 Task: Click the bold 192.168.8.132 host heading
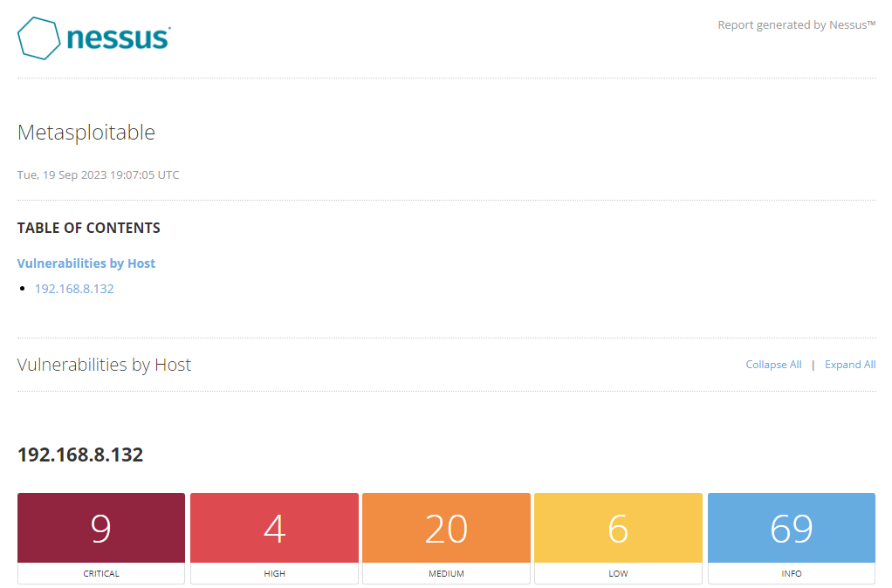[x=80, y=455]
